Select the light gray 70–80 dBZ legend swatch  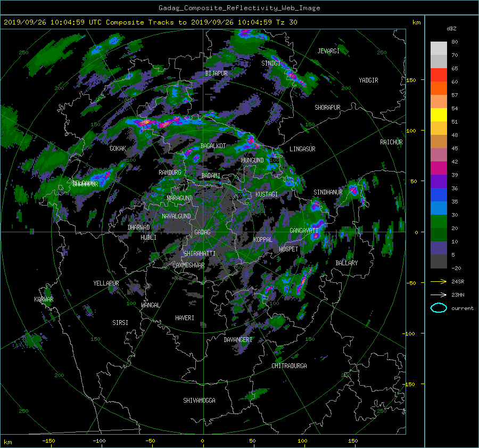tap(439, 48)
